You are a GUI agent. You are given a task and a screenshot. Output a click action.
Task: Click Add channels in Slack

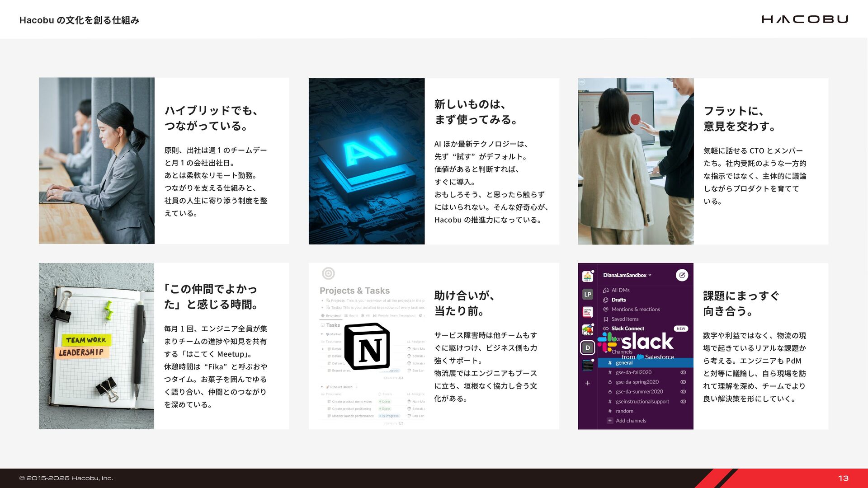[x=631, y=421]
